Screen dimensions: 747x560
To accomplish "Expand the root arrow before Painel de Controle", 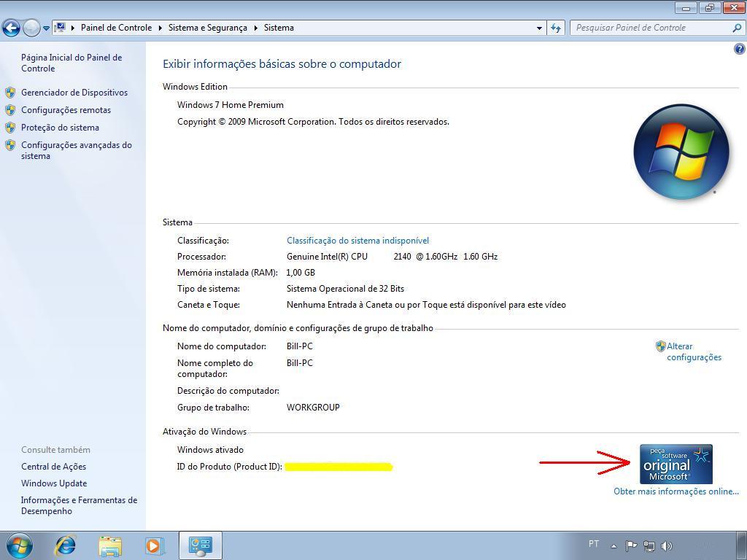I will coord(72,28).
